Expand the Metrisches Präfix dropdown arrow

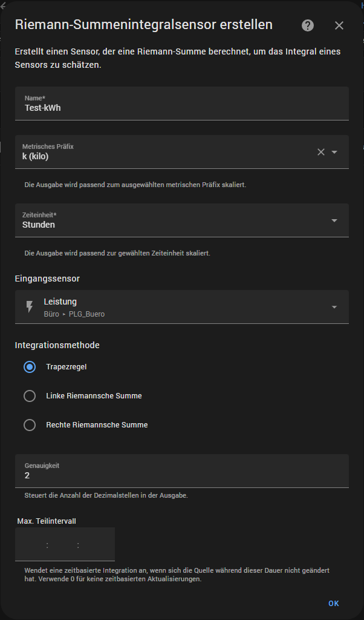[334, 152]
